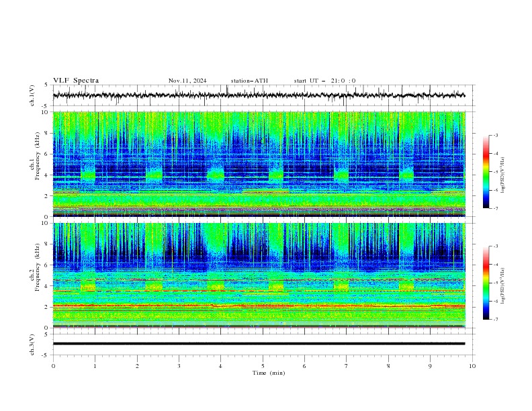Click the 'Time (min)' axis title
This screenshot has width=532, height=411.
[x=269, y=373]
